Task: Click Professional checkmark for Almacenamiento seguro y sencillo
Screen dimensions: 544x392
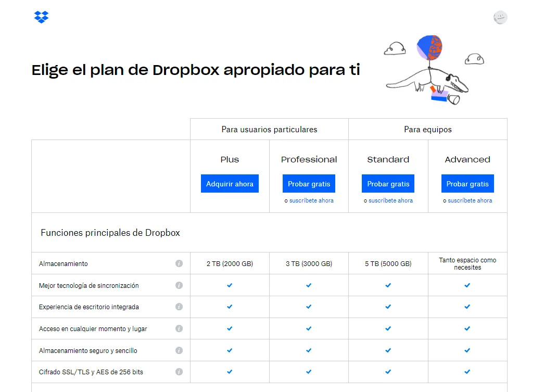Action: click(309, 350)
